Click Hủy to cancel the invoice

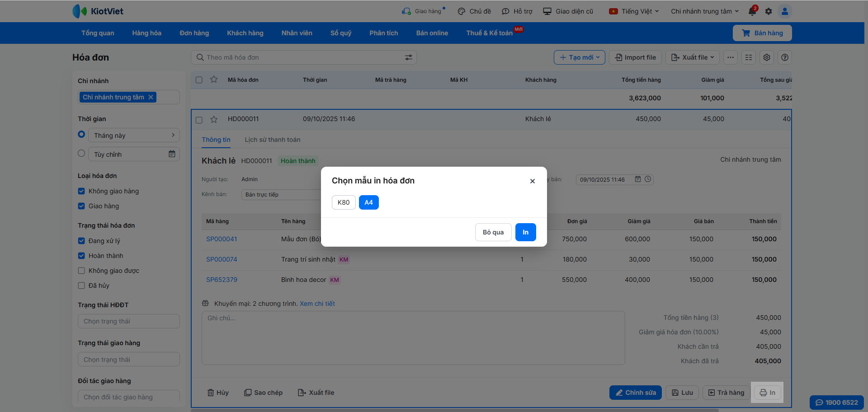[218, 393]
